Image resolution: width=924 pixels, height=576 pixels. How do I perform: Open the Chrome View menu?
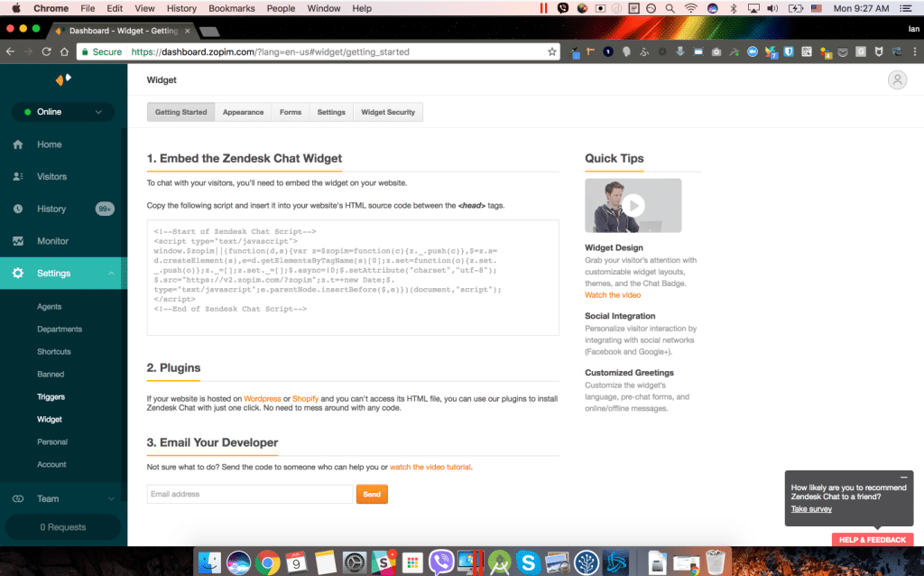click(x=144, y=8)
